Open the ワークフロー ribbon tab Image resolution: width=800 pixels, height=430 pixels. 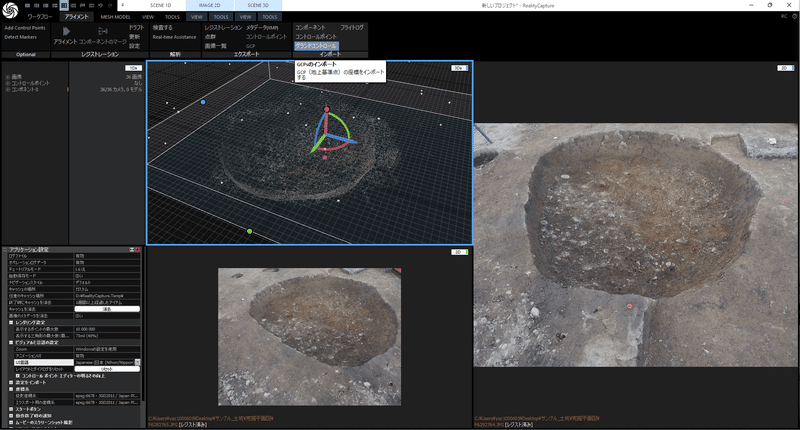click(x=40, y=17)
